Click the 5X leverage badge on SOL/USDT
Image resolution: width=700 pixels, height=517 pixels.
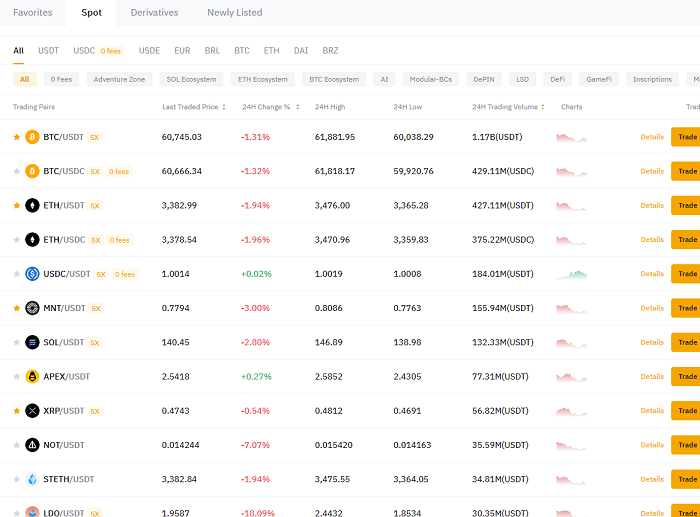(x=95, y=343)
